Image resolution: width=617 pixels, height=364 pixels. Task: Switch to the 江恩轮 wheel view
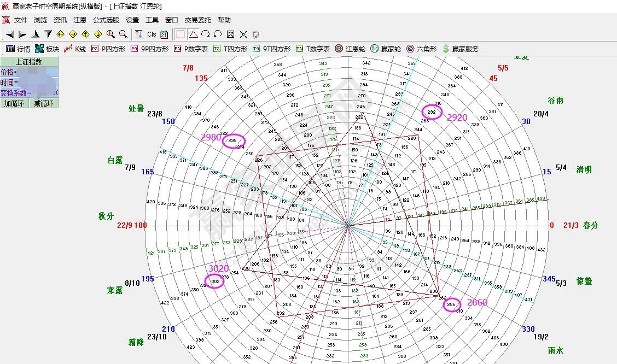click(x=350, y=49)
